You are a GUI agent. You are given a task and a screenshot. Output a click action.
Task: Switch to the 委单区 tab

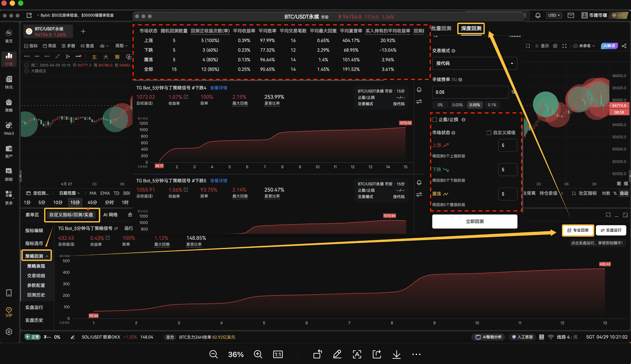coord(32,215)
